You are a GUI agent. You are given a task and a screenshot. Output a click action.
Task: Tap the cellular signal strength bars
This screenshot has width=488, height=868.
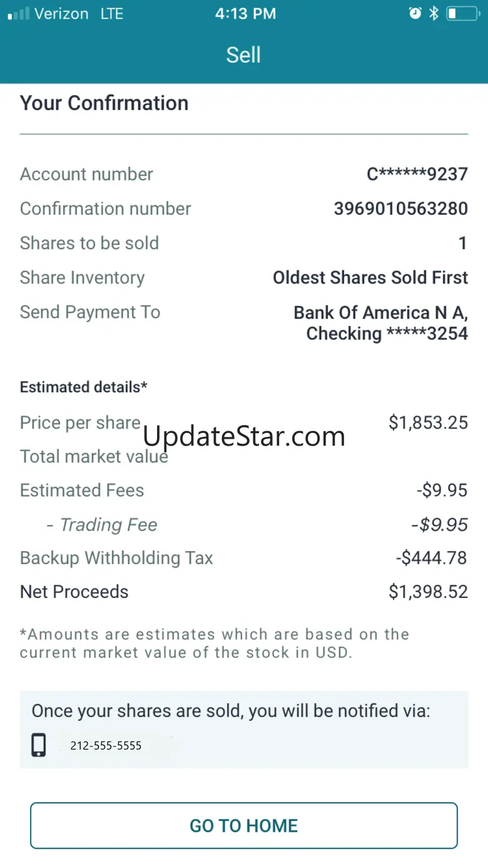click(18, 14)
